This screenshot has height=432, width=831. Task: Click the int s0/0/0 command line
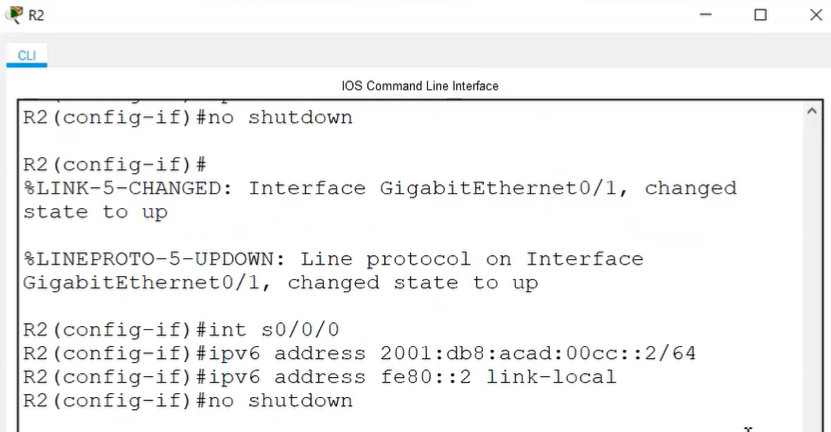click(x=181, y=330)
